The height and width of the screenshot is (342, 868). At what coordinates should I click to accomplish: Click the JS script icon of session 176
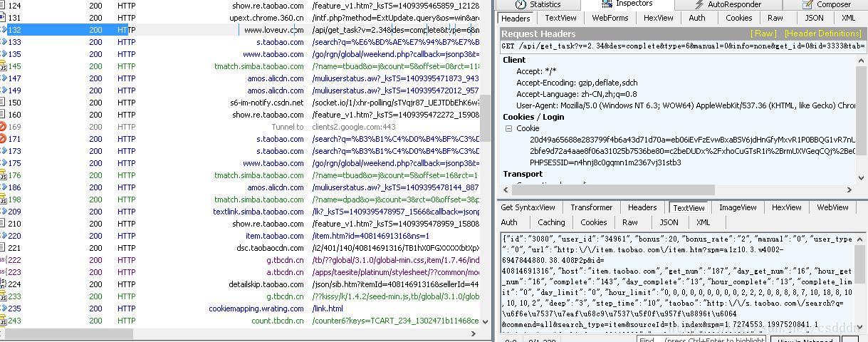click(2, 175)
